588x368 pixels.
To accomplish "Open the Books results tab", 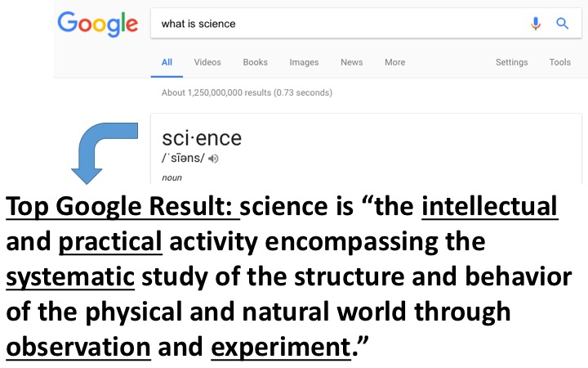I will pyautogui.click(x=255, y=62).
